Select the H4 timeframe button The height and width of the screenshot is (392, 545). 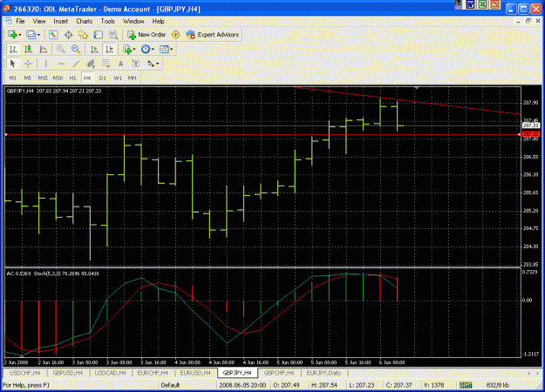coord(87,78)
